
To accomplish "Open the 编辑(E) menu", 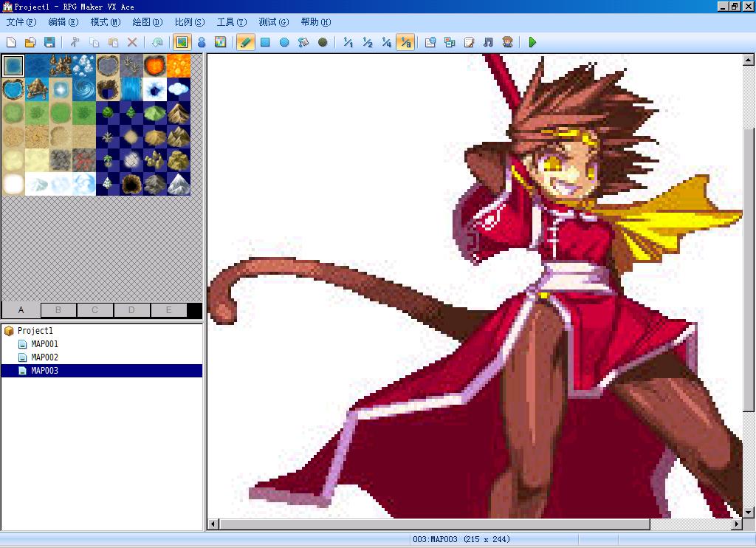I will 63,22.
